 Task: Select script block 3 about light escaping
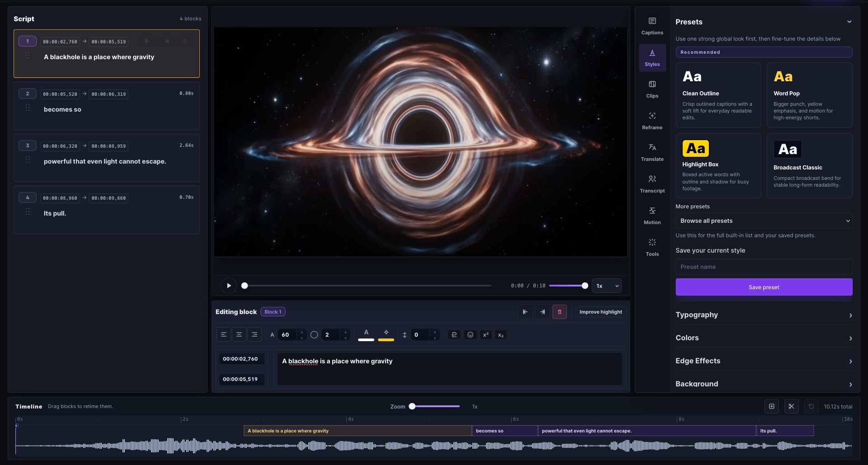[107, 158]
